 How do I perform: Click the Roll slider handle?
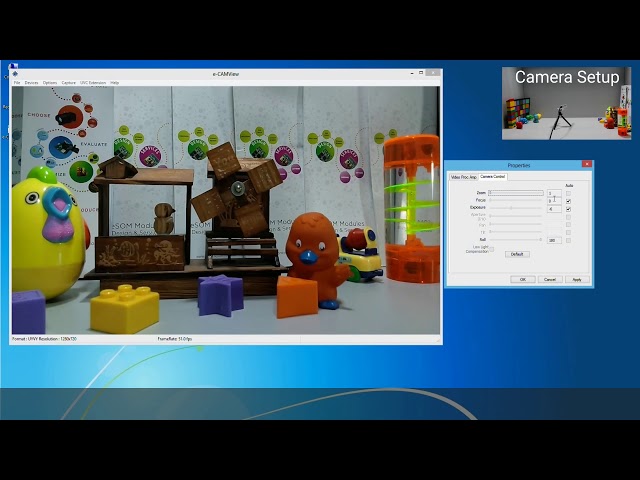[x=541, y=240]
